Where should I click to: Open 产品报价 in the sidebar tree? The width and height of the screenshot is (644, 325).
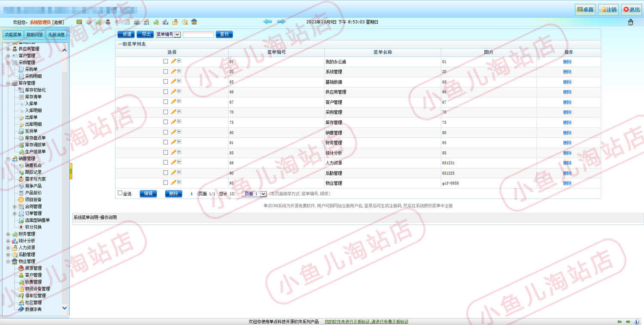33,193
